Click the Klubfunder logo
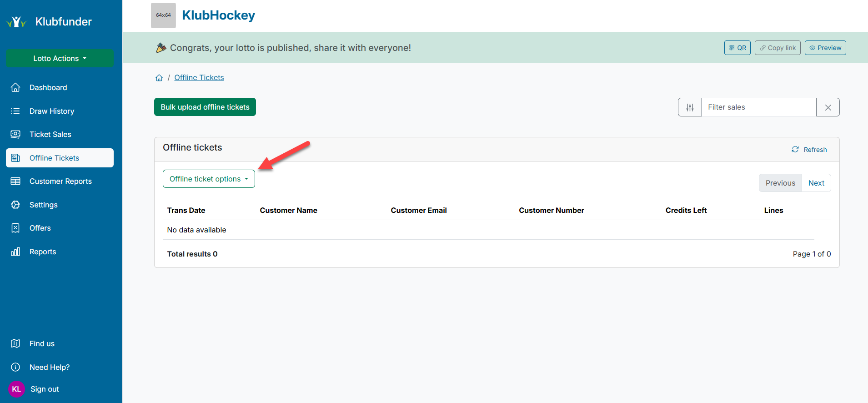Viewport: 868px width, 403px height. tap(49, 22)
